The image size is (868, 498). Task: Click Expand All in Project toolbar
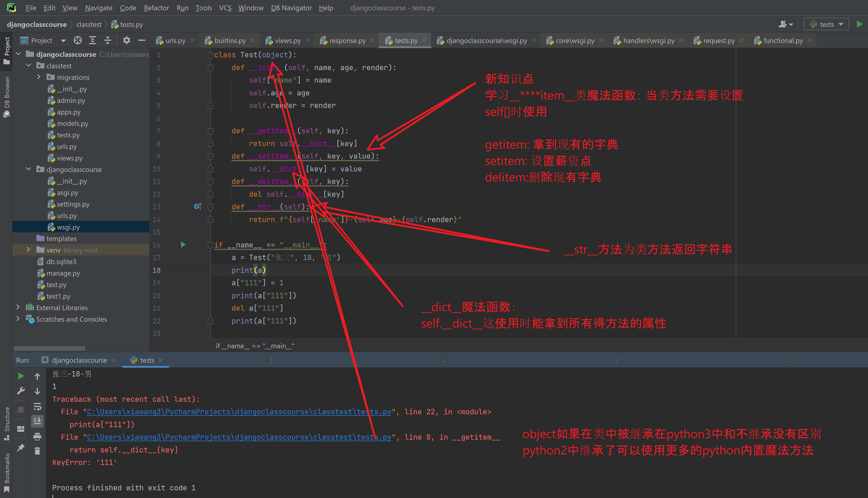pyautogui.click(x=93, y=40)
